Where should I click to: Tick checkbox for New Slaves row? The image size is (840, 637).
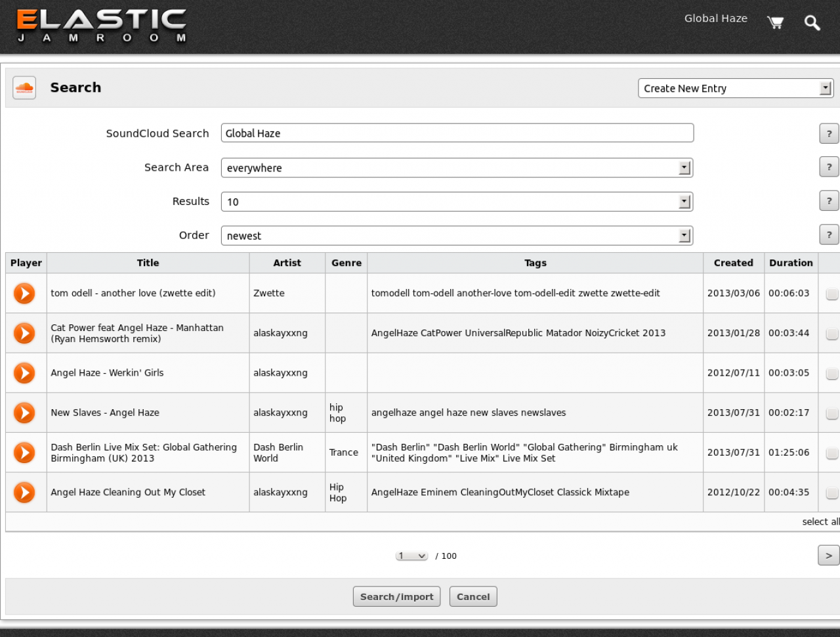831,414
